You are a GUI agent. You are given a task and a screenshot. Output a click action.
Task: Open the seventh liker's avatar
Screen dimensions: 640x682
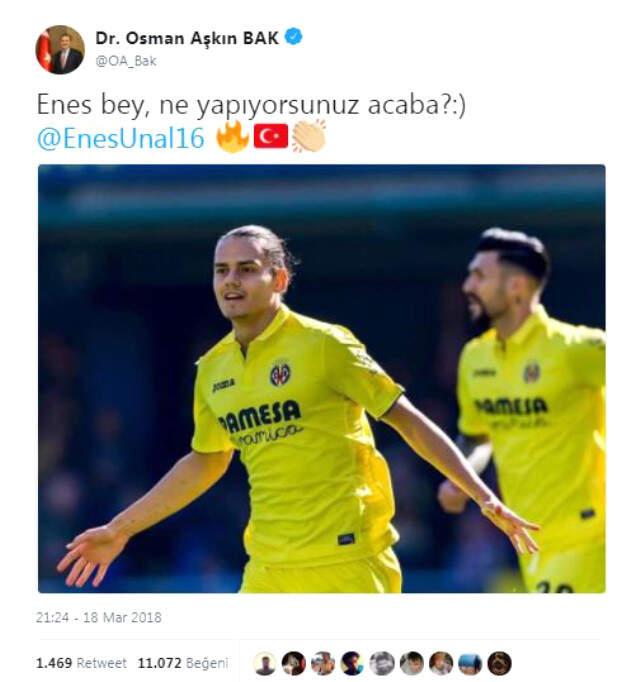[441, 663]
